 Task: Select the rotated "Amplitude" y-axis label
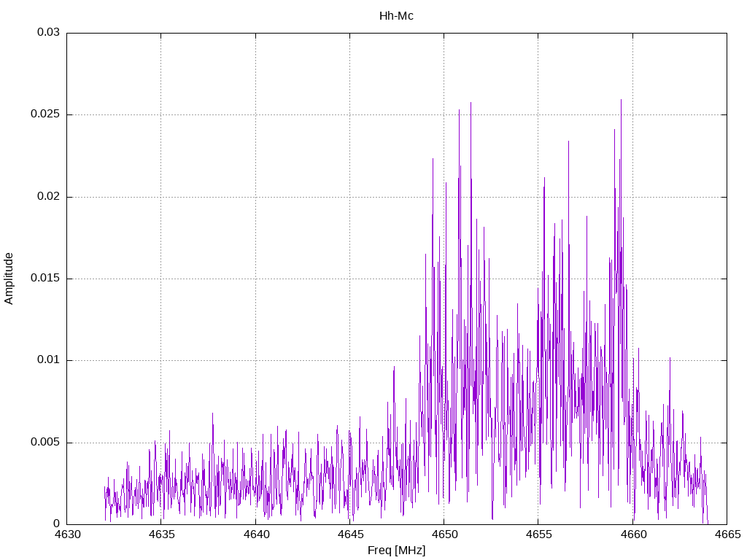9,279
